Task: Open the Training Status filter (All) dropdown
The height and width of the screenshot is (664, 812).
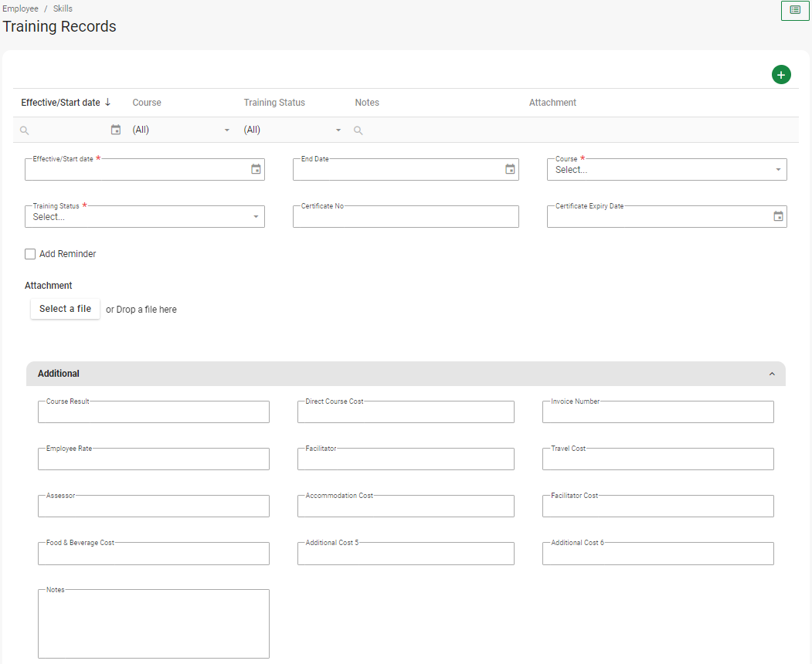Action: tap(292, 130)
